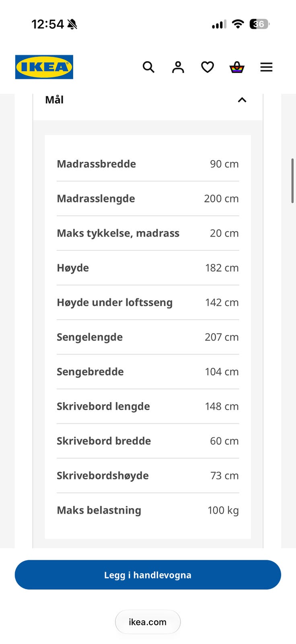Collapse the Mål section chevron
This screenshot has height=644, width=296.
pyautogui.click(x=242, y=100)
